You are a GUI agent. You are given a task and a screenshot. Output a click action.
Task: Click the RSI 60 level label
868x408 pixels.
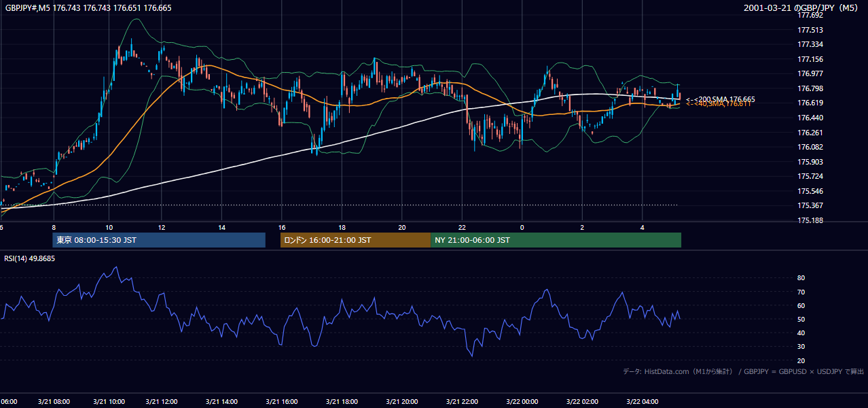click(801, 305)
